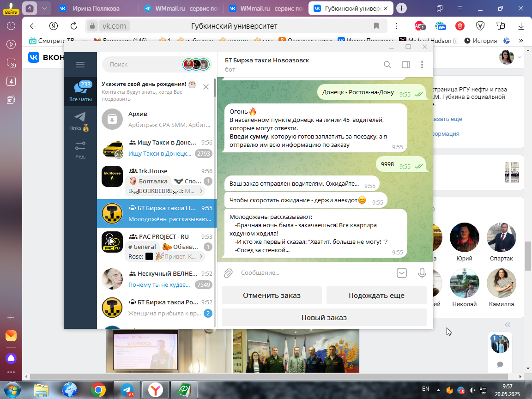Select the All chats folder
Image resolution: width=532 pixels, height=399 pixels.
[x=80, y=91]
